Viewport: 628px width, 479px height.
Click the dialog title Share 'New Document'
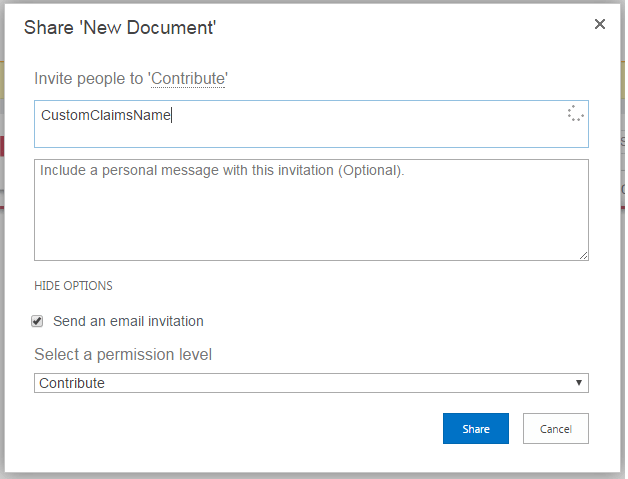click(120, 27)
